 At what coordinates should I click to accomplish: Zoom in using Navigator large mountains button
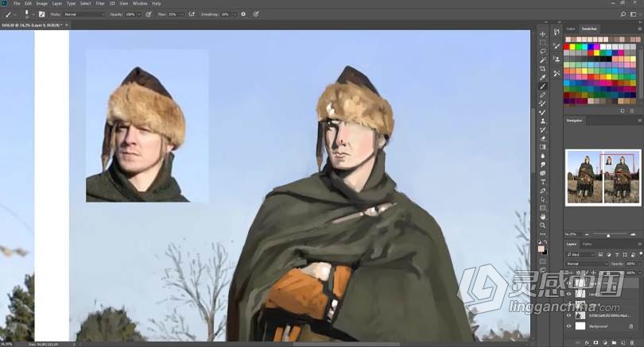(633, 234)
